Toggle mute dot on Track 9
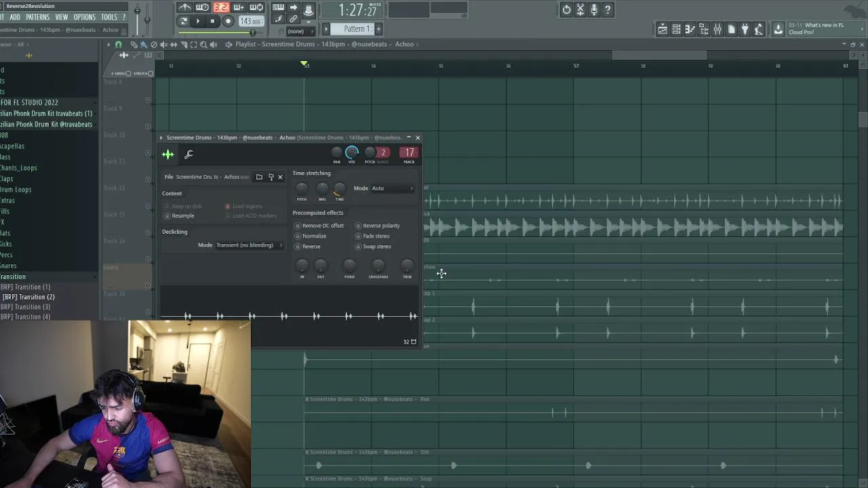The image size is (868, 488). [x=148, y=126]
